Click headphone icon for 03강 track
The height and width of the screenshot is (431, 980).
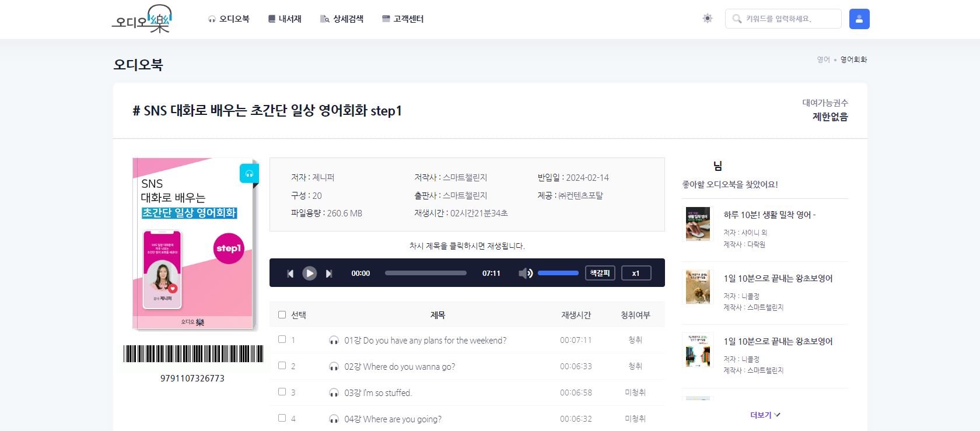[x=334, y=393]
